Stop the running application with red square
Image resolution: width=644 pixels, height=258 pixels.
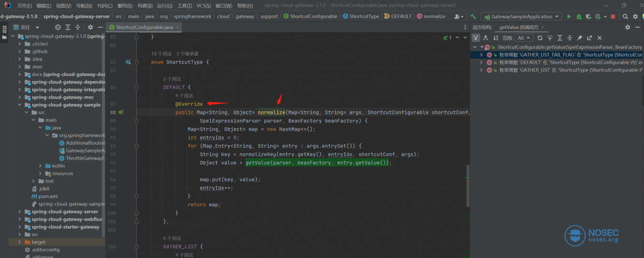pos(613,16)
